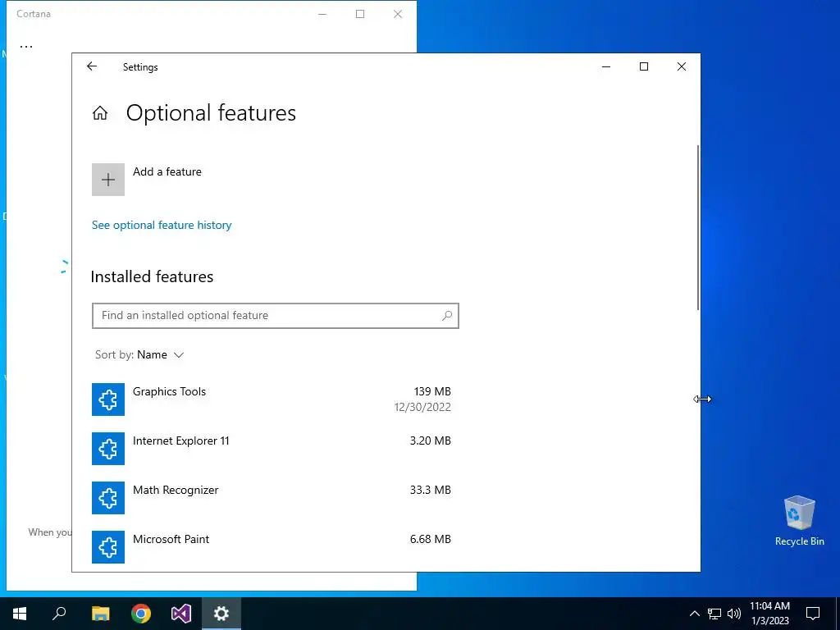Click the 139 MB size value
The height and width of the screenshot is (630, 840).
(x=432, y=391)
